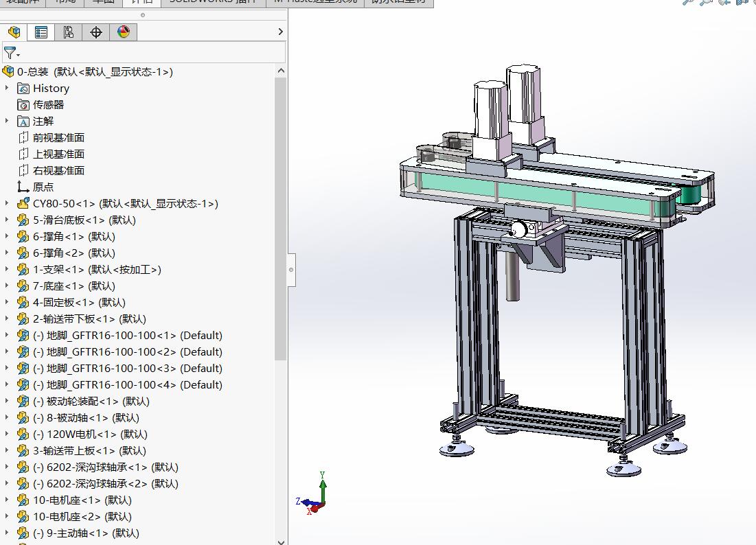Select the 原点 origin icon
The width and height of the screenshot is (756, 545).
point(23,187)
